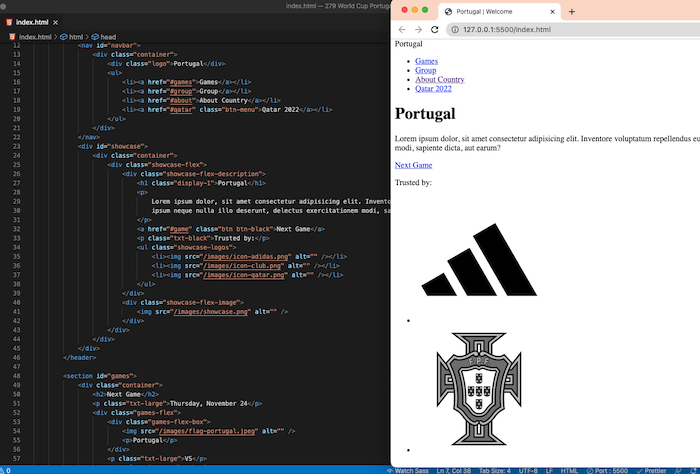Click Ln 7, Col 38 in status bar

tap(453, 470)
